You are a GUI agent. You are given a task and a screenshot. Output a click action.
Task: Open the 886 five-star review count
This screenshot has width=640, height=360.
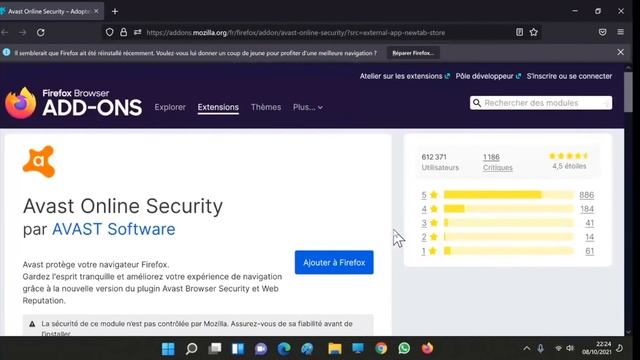coord(587,195)
